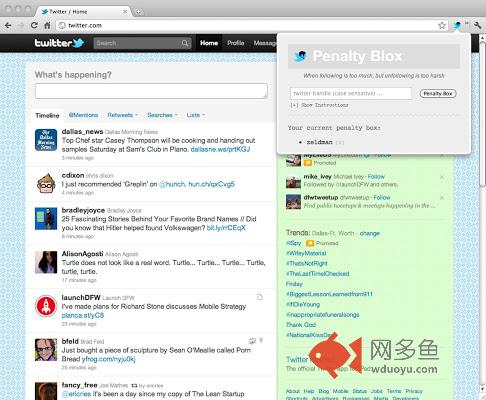Expand Show Instructions in Penalty Blox popup

tap(319, 105)
